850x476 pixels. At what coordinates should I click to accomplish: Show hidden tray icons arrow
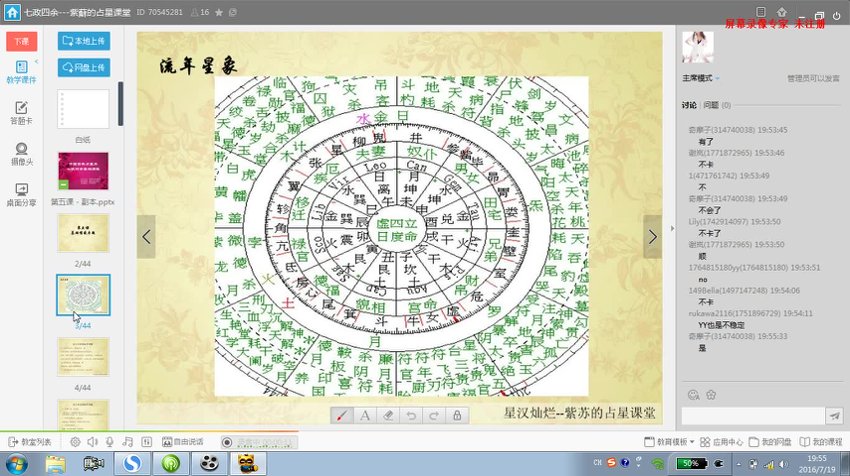pyautogui.click(x=738, y=464)
